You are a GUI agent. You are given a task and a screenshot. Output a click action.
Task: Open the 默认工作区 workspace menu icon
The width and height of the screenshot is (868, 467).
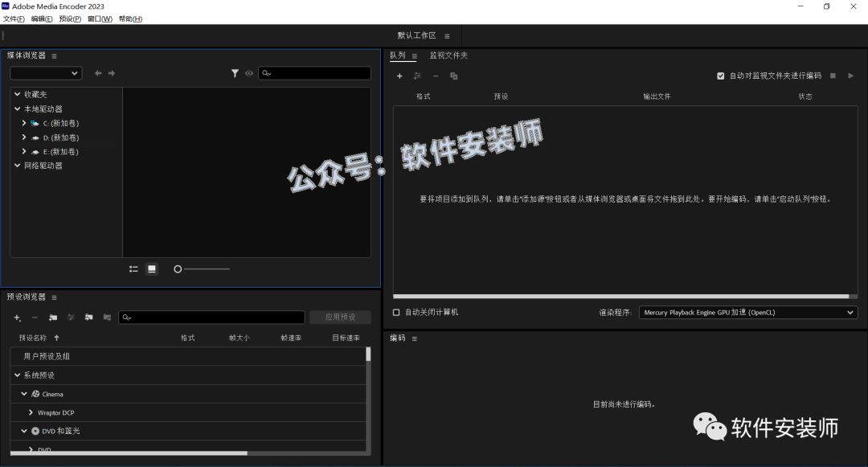(447, 36)
